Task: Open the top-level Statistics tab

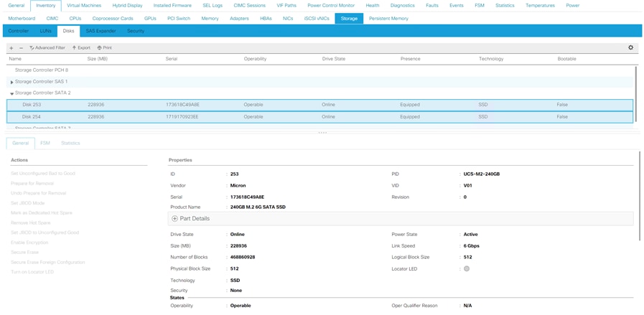Action: pos(504,6)
